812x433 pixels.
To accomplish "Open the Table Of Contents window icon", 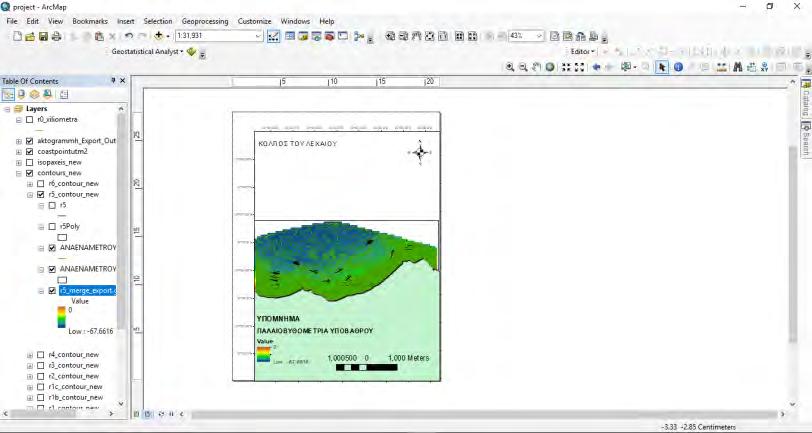I will point(290,36).
